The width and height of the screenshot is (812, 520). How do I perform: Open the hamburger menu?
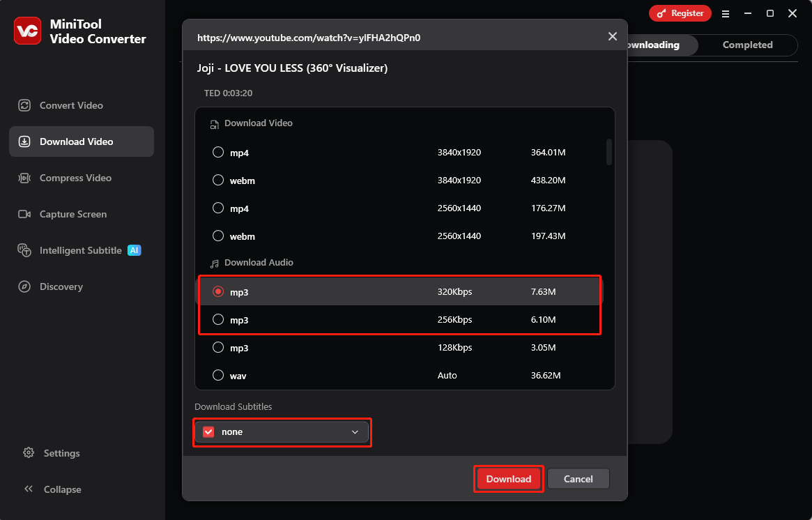725,13
